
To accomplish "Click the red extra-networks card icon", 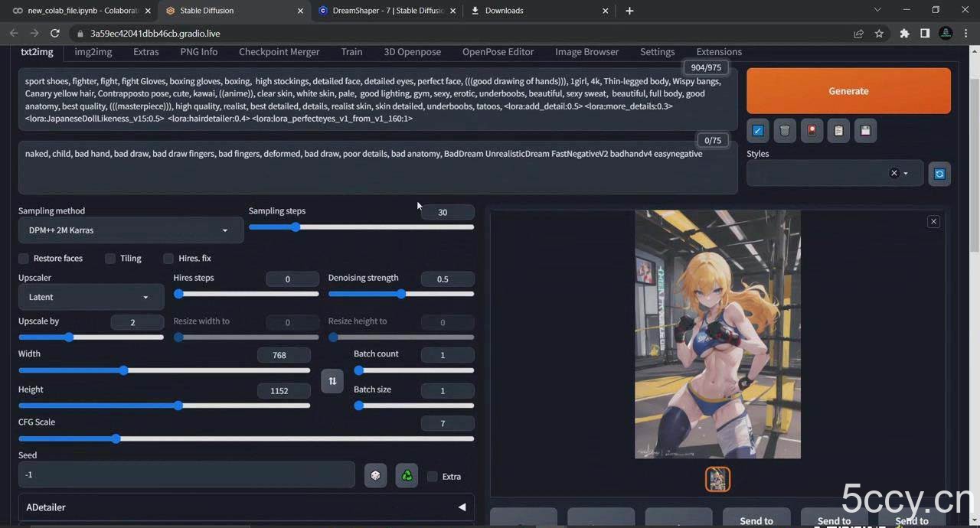I will pyautogui.click(x=812, y=131).
